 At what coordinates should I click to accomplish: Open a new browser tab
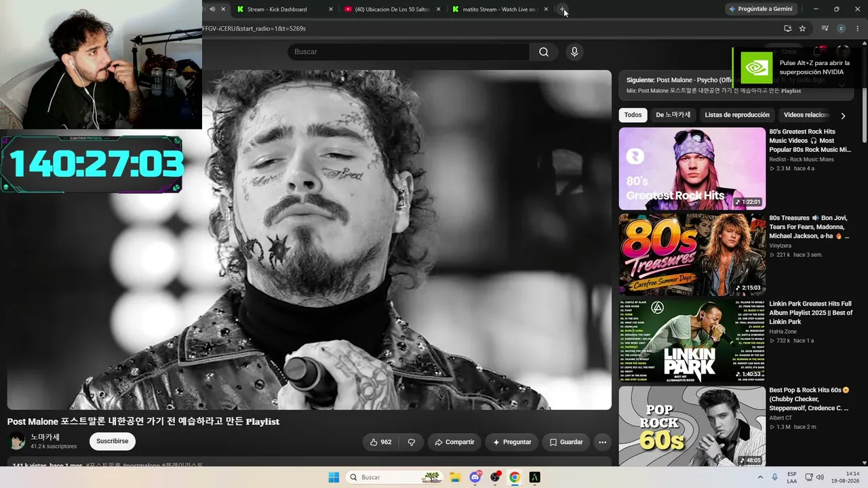562,9
